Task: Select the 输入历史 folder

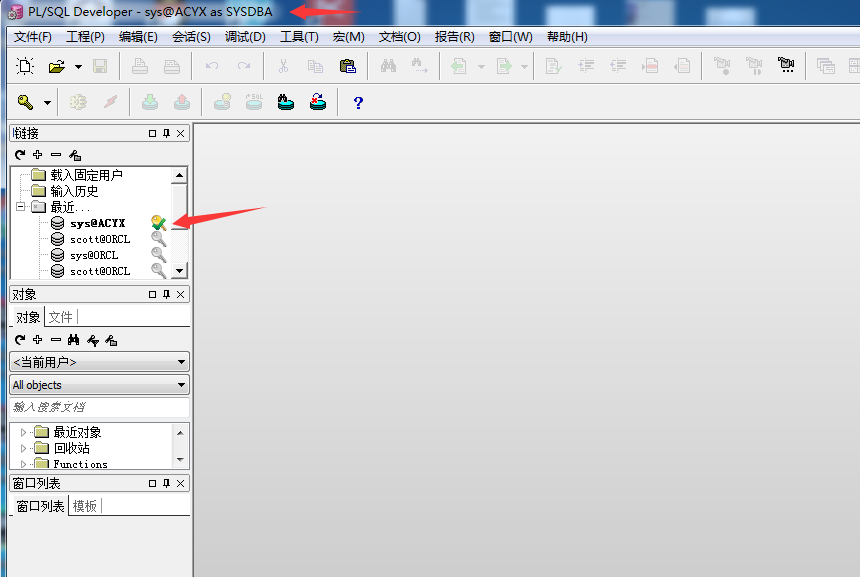Action: (x=74, y=191)
